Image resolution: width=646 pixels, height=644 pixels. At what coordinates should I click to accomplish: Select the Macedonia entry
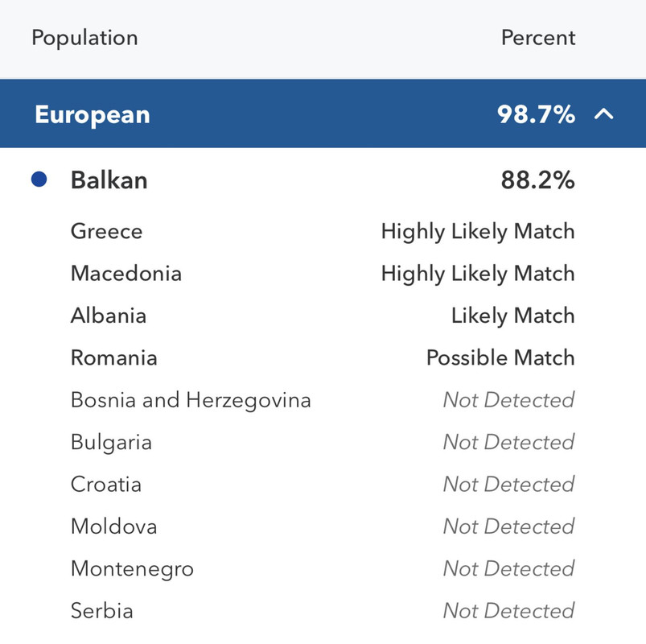(126, 274)
